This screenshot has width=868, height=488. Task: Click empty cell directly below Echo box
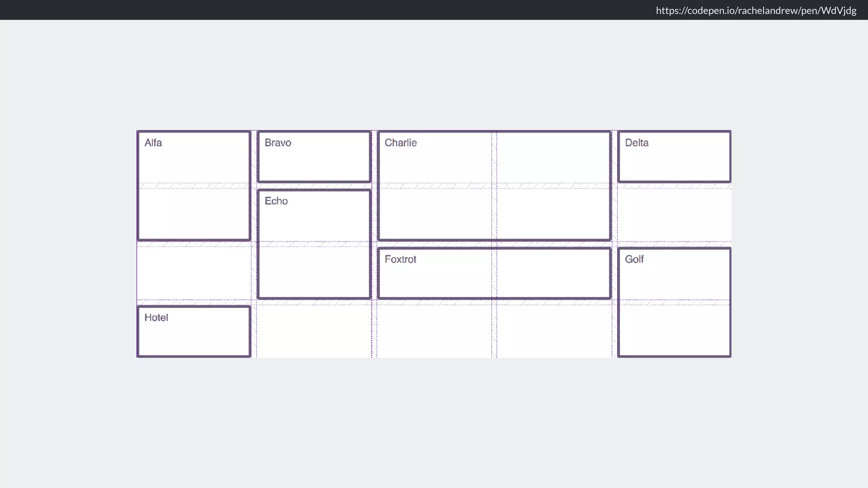tap(314, 331)
